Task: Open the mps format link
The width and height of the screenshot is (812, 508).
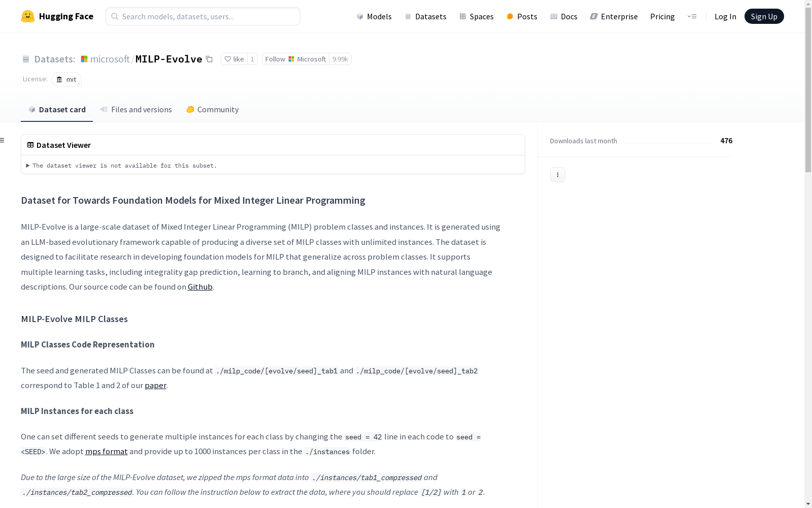Action: click(x=106, y=452)
